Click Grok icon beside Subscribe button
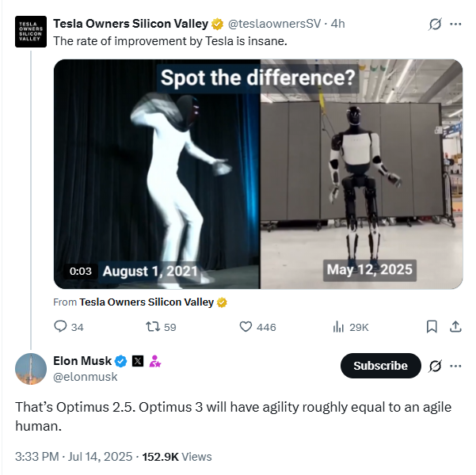This screenshot has height=475, width=476. [x=435, y=366]
